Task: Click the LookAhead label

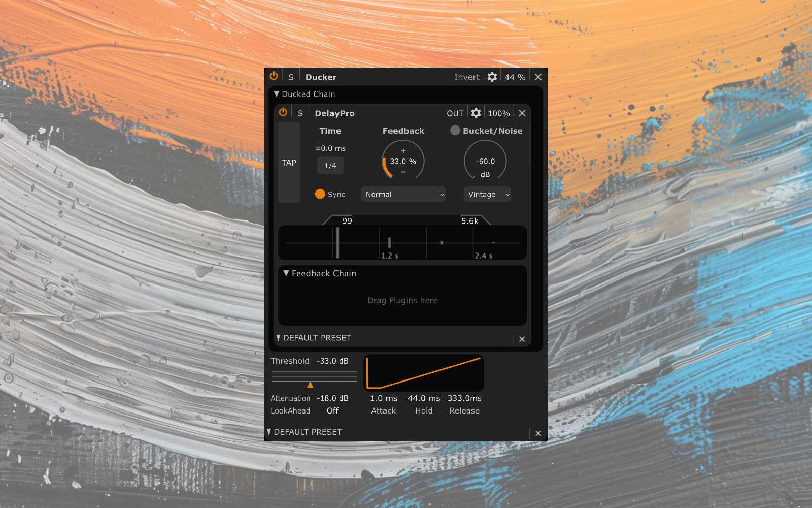Action: [290, 410]
